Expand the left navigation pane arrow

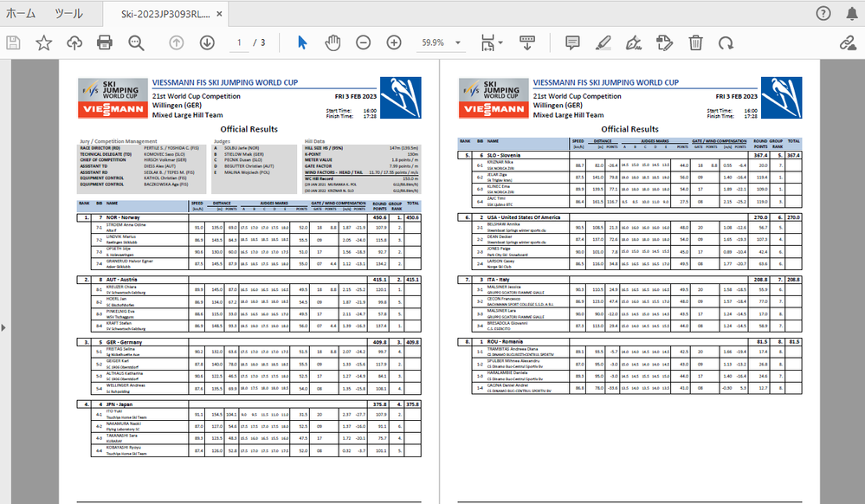3,328
